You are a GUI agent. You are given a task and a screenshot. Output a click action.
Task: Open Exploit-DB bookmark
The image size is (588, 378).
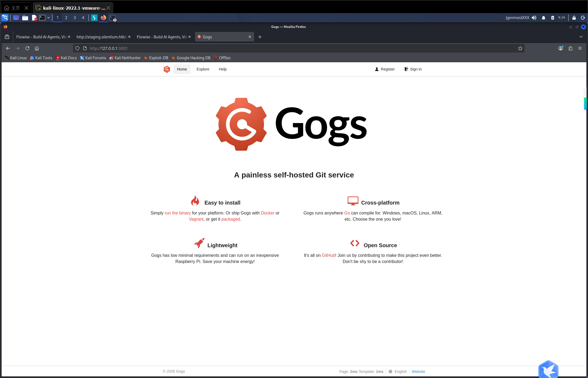[x=156, y=58]
